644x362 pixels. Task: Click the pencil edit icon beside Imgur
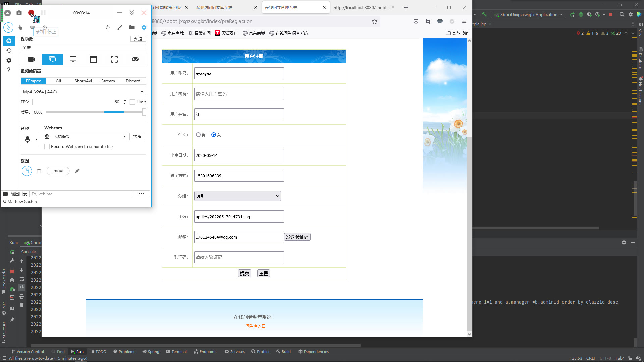point(77,171)
